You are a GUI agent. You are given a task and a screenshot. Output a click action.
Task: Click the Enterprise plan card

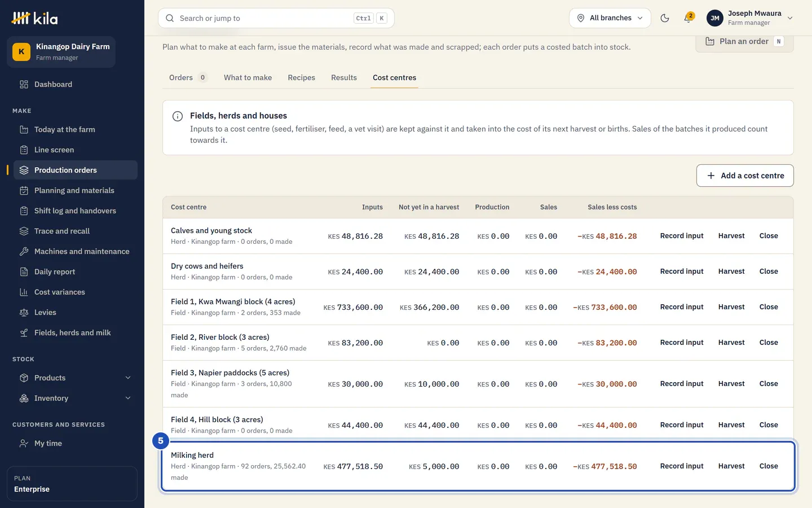[72, 484]
